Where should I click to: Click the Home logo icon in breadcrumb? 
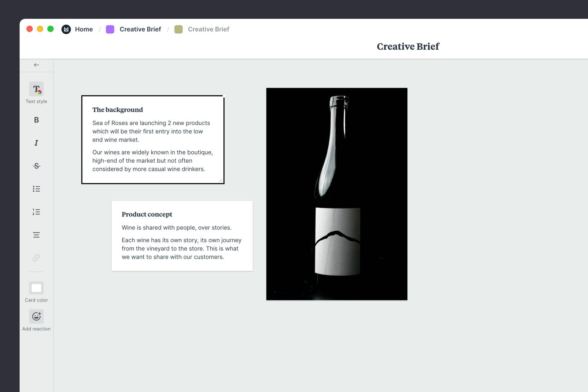point(66,29)
